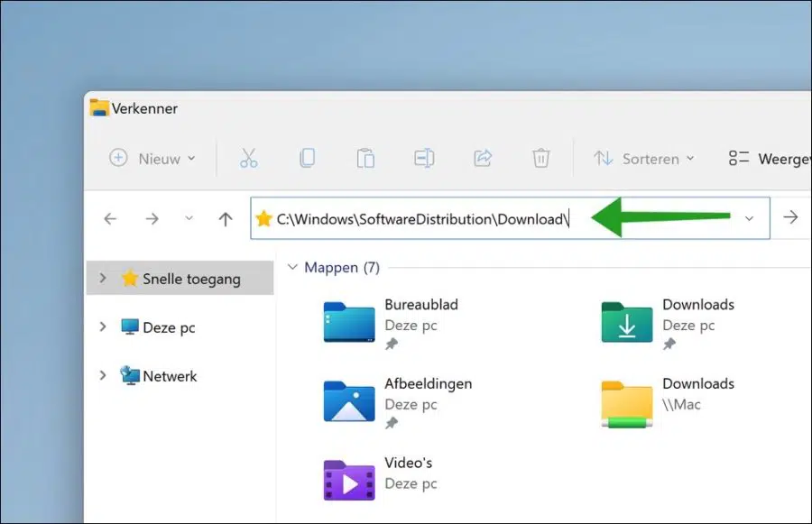The width and height of the screenshot is (812, 524).
Task: Click the Paste clipboard icon
Action: (365, 158)
